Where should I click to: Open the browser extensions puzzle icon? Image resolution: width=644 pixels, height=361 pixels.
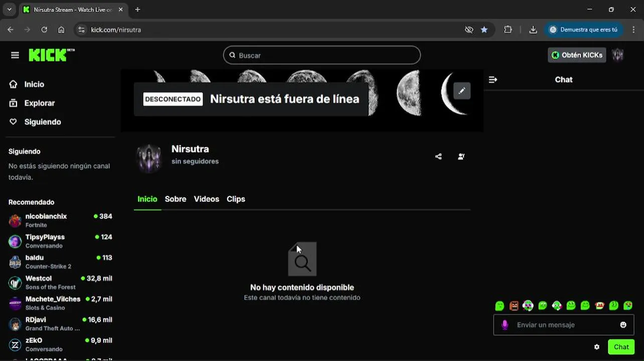[508, 30]
